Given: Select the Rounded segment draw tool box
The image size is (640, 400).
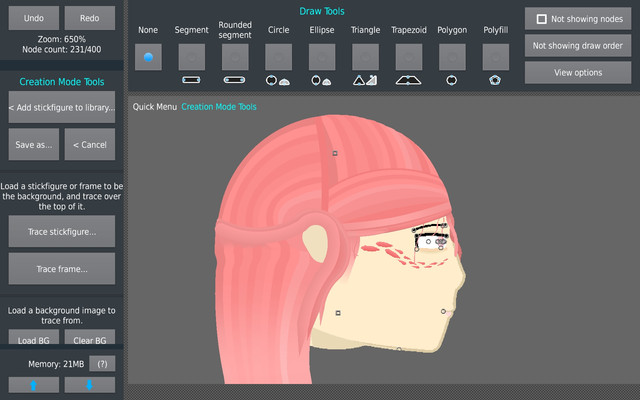Looking at the screenshot, I should pos(235,57).
